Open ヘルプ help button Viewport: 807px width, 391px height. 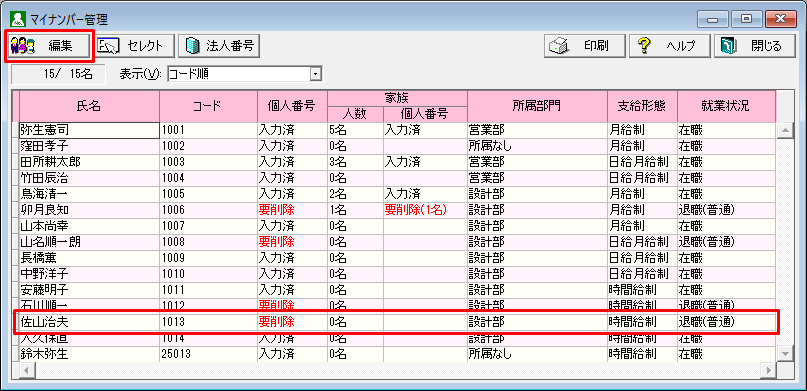(x=670, y=46)
